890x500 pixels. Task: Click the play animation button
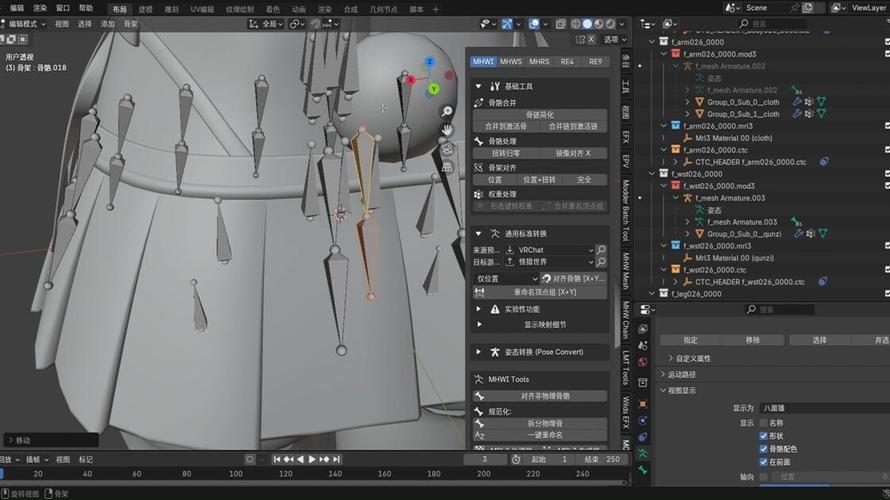point(312,459)
